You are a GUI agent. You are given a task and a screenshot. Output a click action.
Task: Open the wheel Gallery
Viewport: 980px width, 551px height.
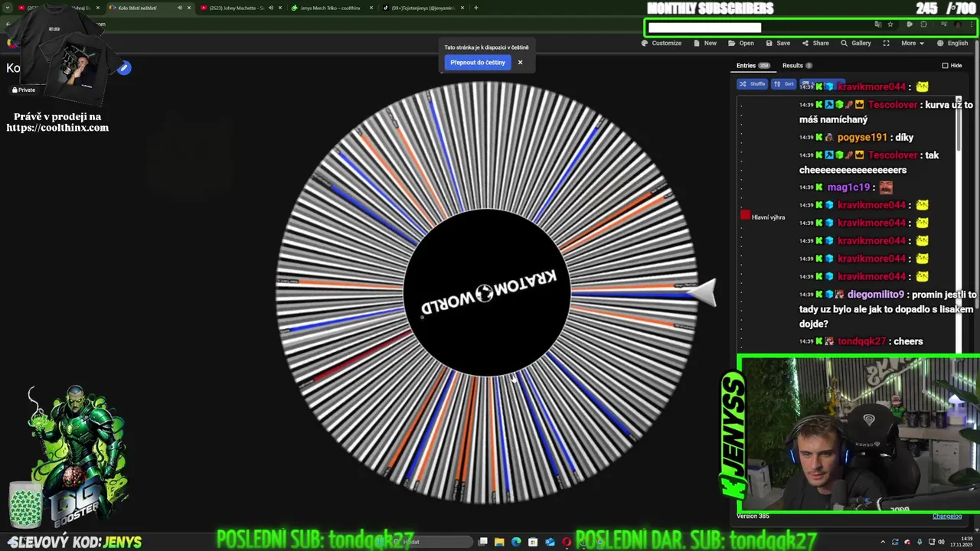click(x=856, y=43)
